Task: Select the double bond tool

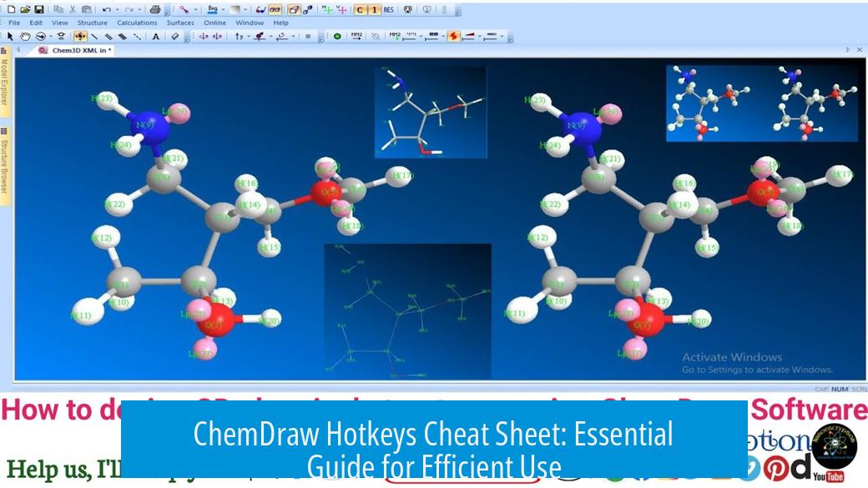Action: coord(108,36)
